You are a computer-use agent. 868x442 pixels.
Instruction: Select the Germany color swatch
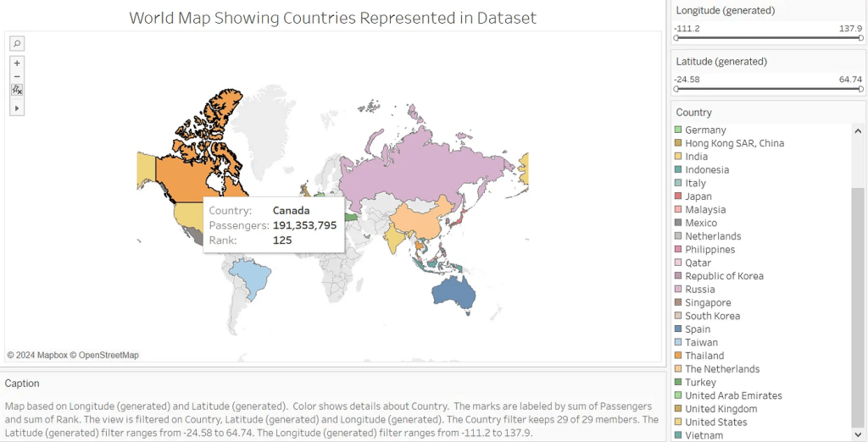tap(678, 130)
